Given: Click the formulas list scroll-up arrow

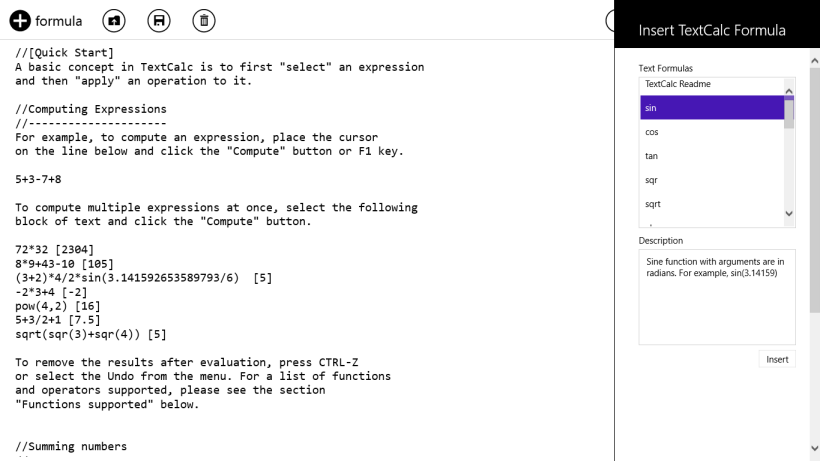Looking at the screenshot, I should coord(789,91).
